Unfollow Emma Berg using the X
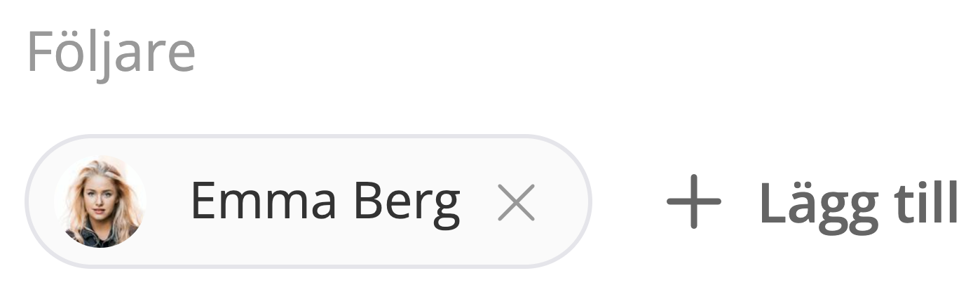Viewport: 980px width, 292px height. pyautogui.click(x=516, y=203)
